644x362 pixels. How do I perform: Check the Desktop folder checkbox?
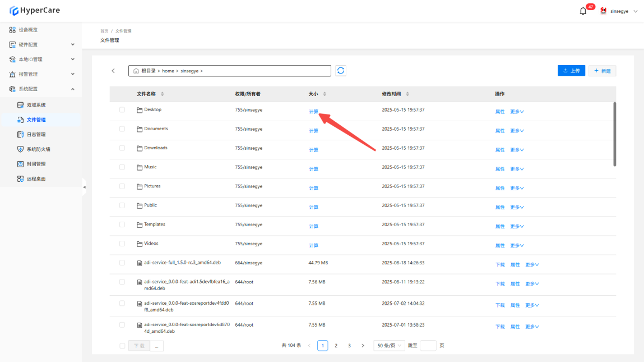coord(122,110)
